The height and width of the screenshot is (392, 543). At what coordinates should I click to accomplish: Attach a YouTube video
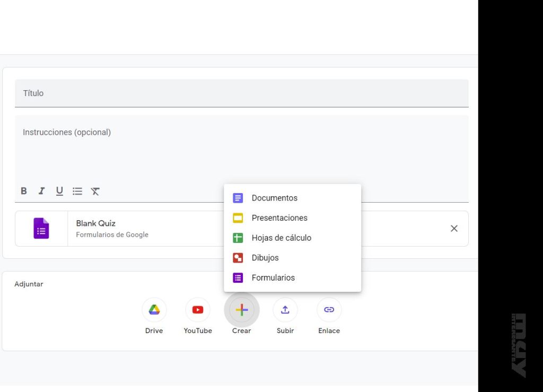click(198, 310)
